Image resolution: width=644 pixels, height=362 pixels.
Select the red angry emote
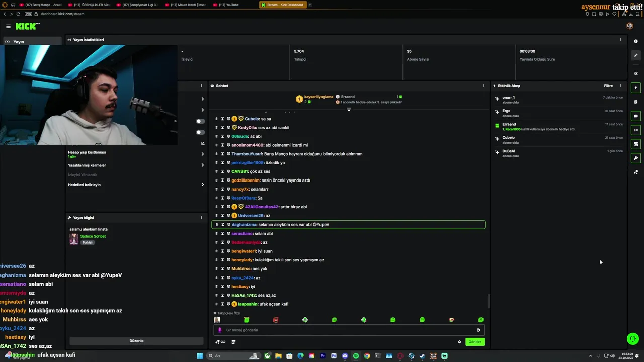(x=276, y=320)
